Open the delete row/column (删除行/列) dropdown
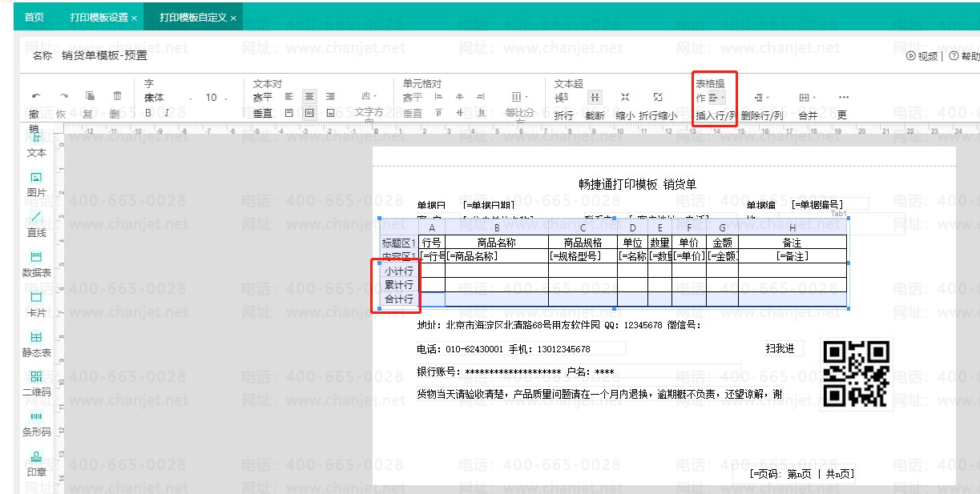Screen dimensions: 980x494 click(x=761, y=98)
